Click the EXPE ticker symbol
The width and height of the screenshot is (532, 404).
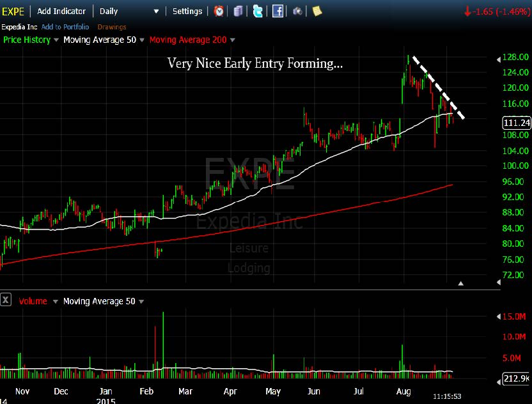pyautogui.click(x=13, y=12)
